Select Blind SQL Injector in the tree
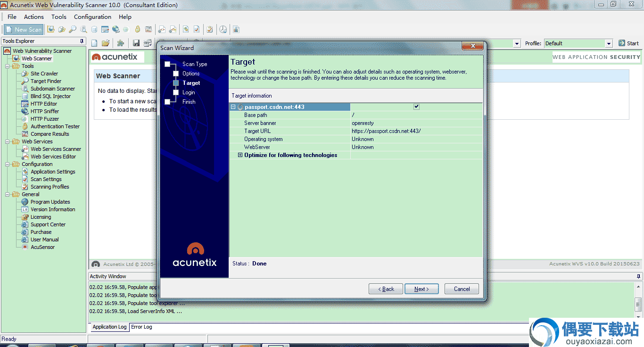644x347 pixels. pos(50,96)
